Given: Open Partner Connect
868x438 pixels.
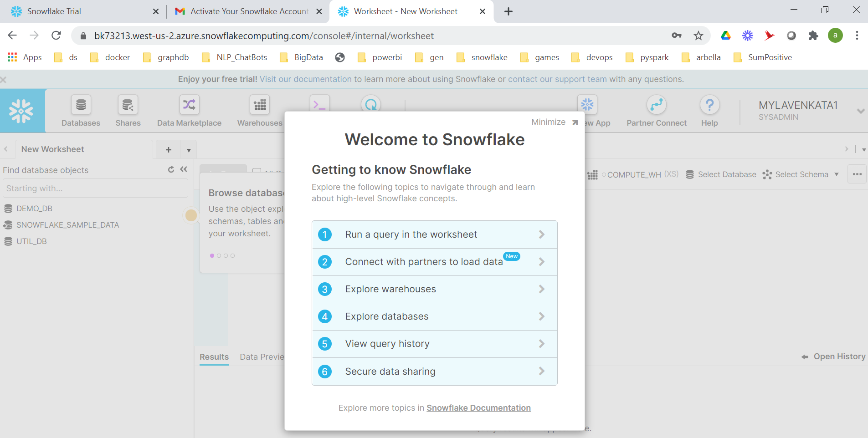Looking at the screenshot, I should 657,111.
